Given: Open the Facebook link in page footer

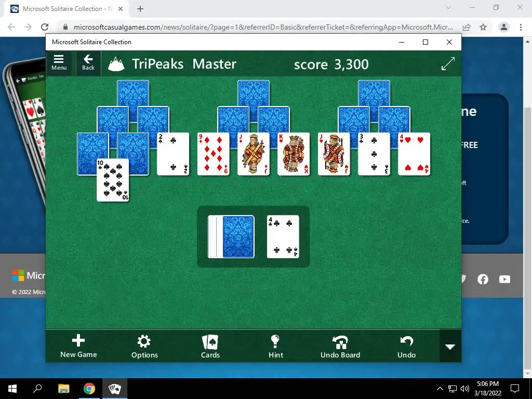Looking at the screenshot, I should [x=483, y=279].
